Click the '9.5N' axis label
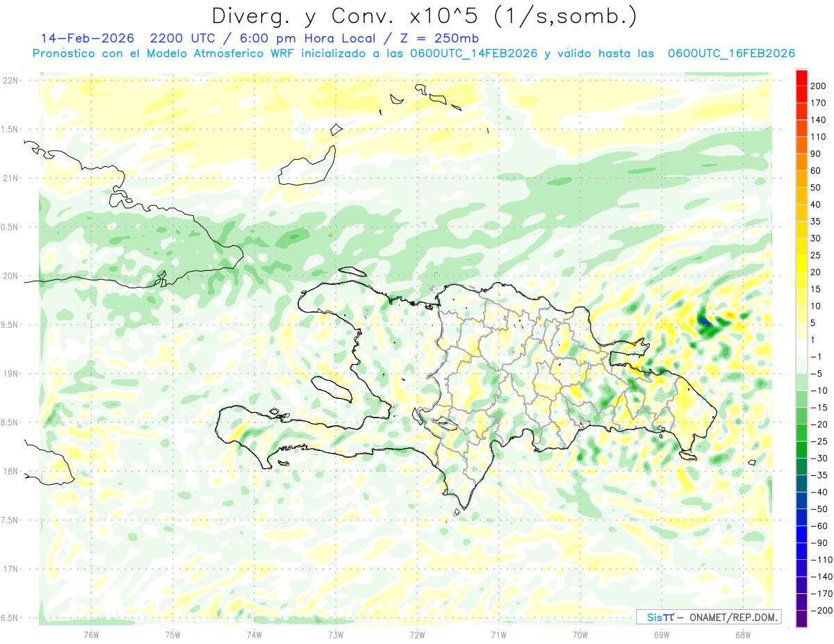834x644 pixels. click(x=10, y=325)
